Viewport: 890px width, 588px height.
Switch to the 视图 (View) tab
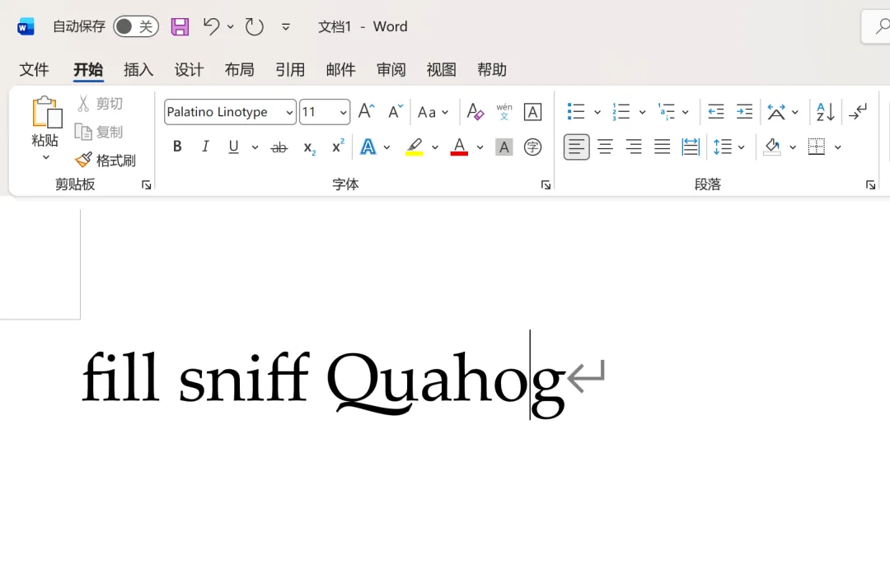pos(442,70)
